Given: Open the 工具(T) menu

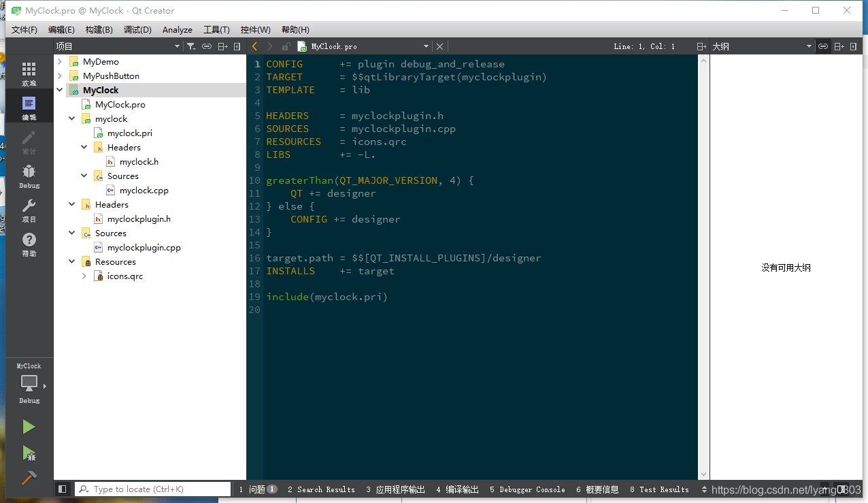Looking at the screenshot, I should [216, 30].
